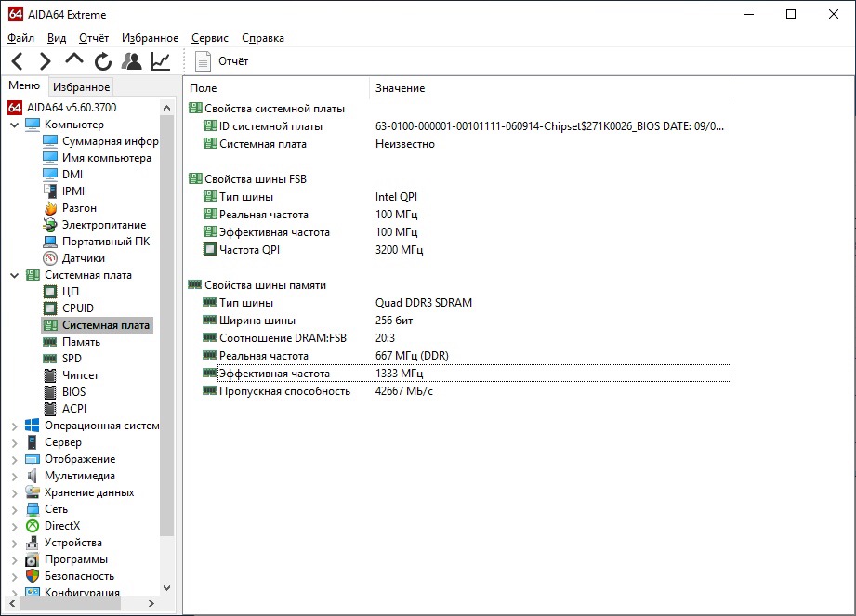
Task: Collapse the Компьютер tree node
Action: point(14,125)
